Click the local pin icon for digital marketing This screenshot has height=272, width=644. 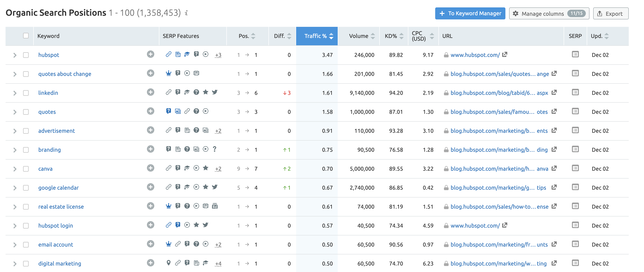coord(168,263)
